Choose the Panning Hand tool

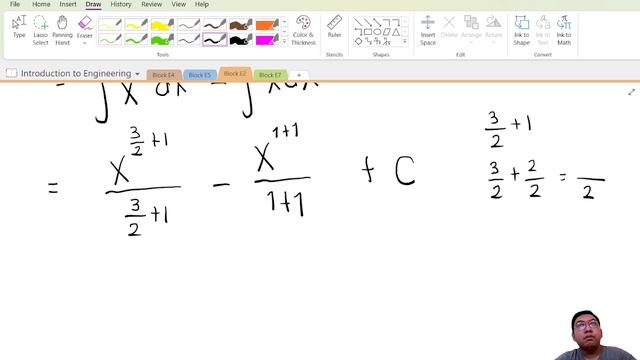(62, 30)
